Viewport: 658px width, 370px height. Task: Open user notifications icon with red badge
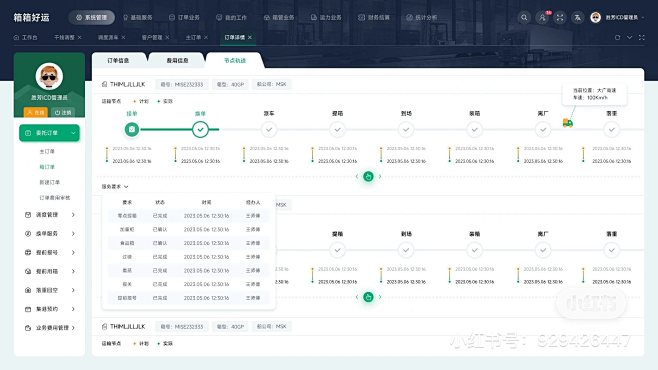[x=542, y=18]
